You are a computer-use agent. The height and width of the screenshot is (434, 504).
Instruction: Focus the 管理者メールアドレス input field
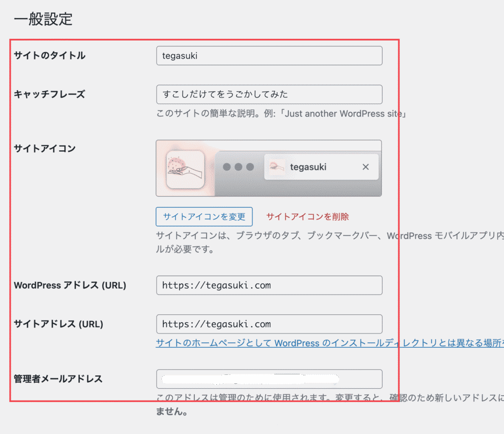[x=269, y=379]
